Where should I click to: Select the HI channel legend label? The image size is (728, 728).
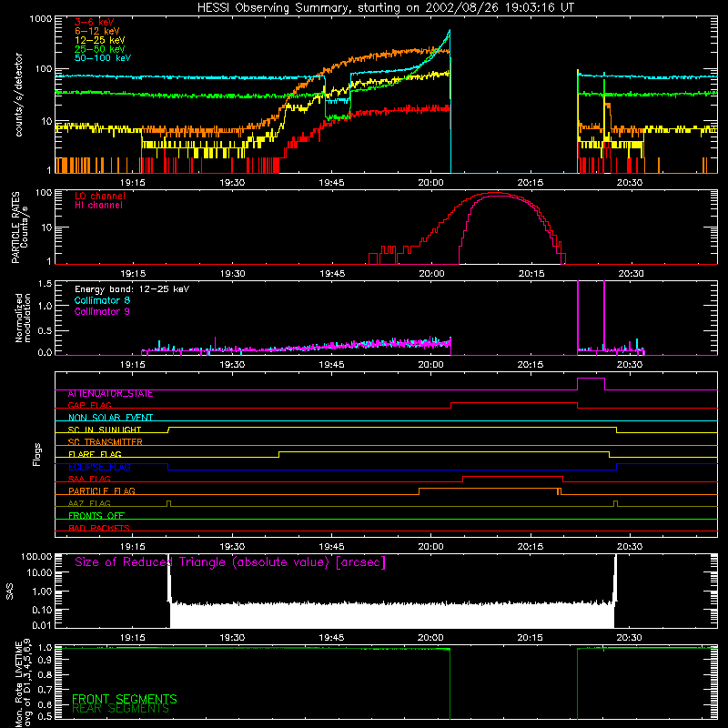pyautogui.click(x=98, y=206)
